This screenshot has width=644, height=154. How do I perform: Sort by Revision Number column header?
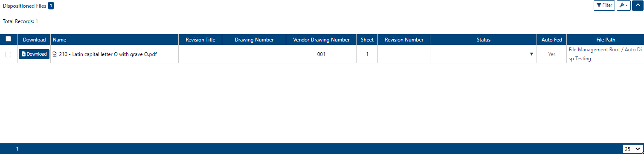(404, 40)
